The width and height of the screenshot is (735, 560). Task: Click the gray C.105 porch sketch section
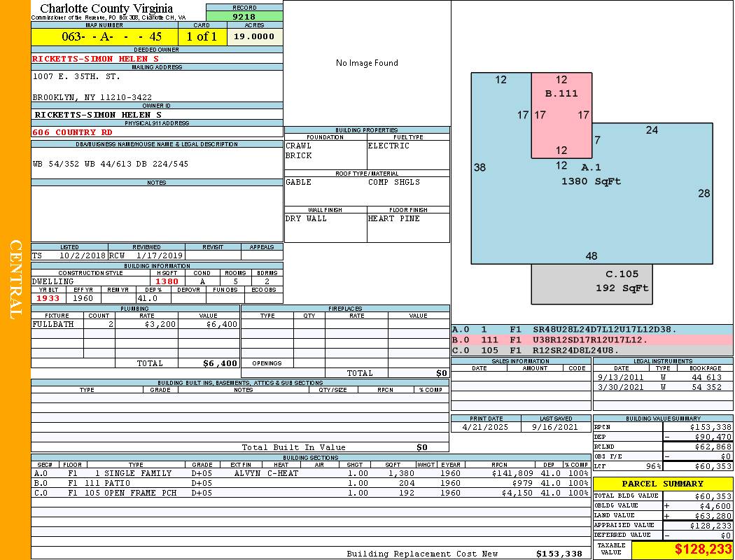(x=591, y=283)
